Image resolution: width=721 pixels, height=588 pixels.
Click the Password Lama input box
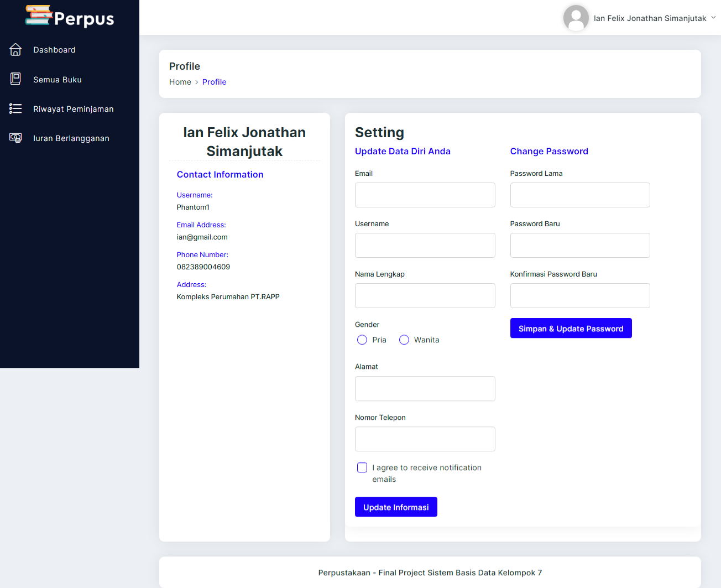point(579,195)
